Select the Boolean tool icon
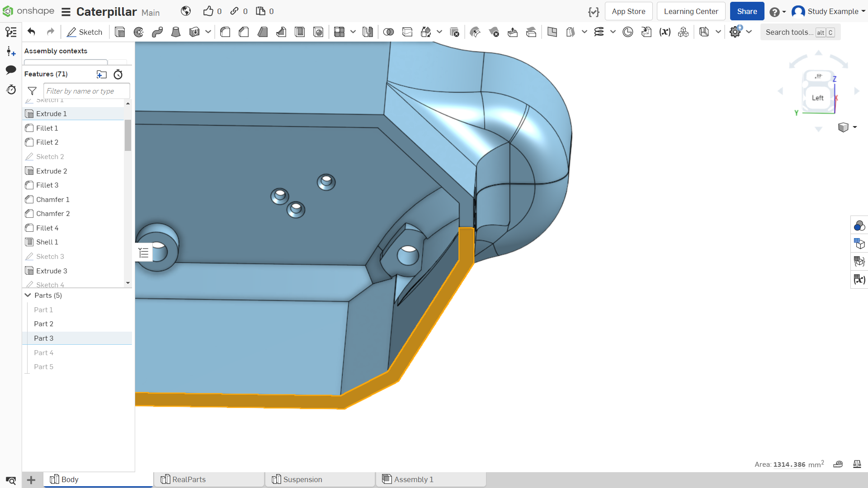The image size is (868, 488). tap(388, 32)
